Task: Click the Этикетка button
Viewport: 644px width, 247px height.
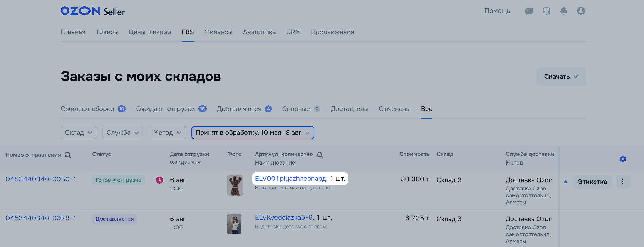Action: [x=592, y=182]
